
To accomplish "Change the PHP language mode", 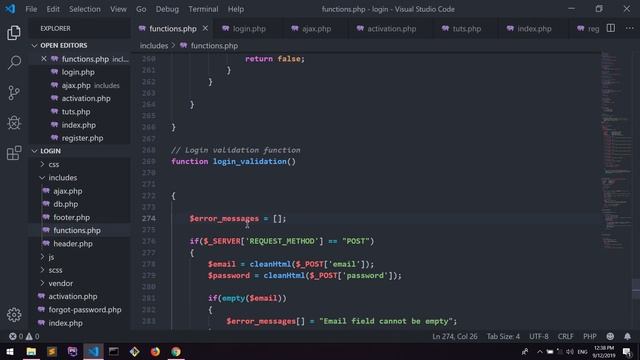I will (x=590, y=336).
